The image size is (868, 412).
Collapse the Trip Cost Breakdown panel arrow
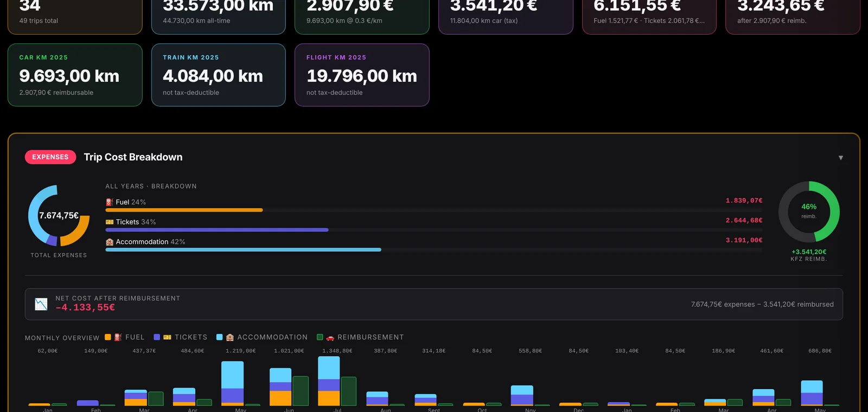(x=841, y=158)
